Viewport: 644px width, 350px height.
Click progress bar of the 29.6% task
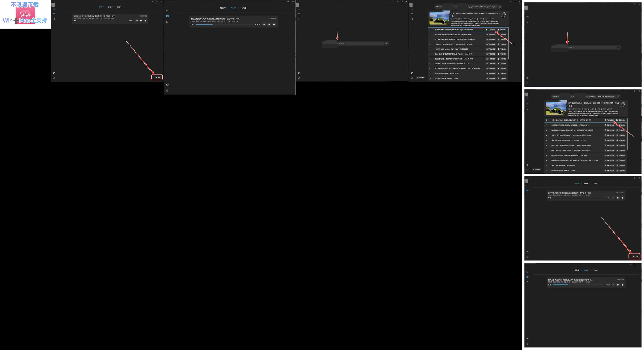(224, 24)
